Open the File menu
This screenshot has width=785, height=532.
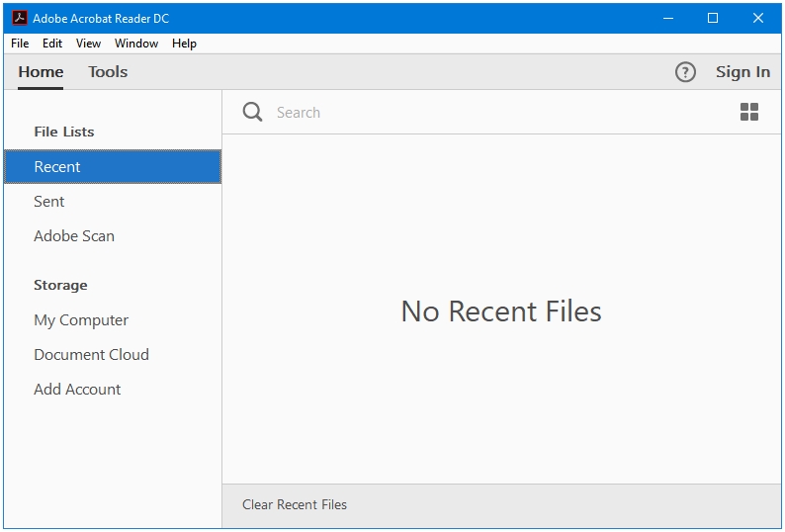(x=20, y=44)
